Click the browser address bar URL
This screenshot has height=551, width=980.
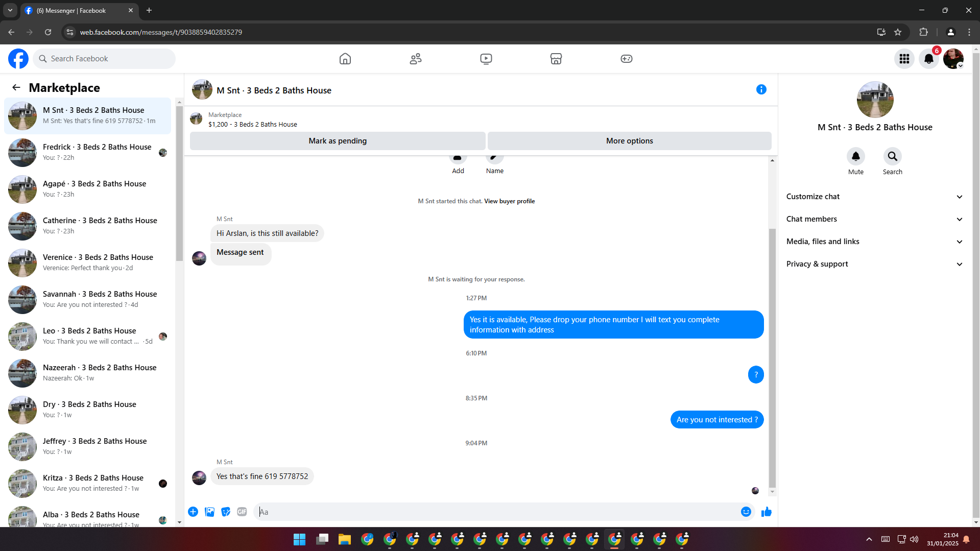click(161, 32)
